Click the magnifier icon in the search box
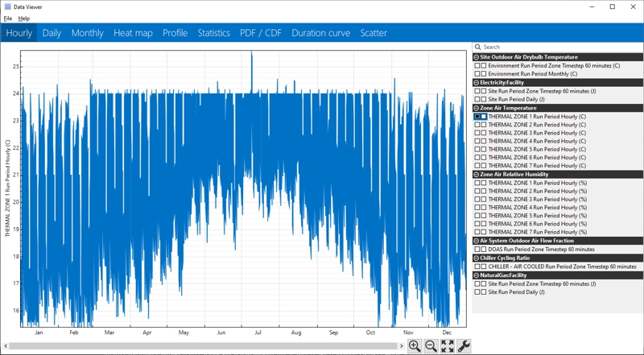This screenshot has height=355, width=644. point(478,47)
